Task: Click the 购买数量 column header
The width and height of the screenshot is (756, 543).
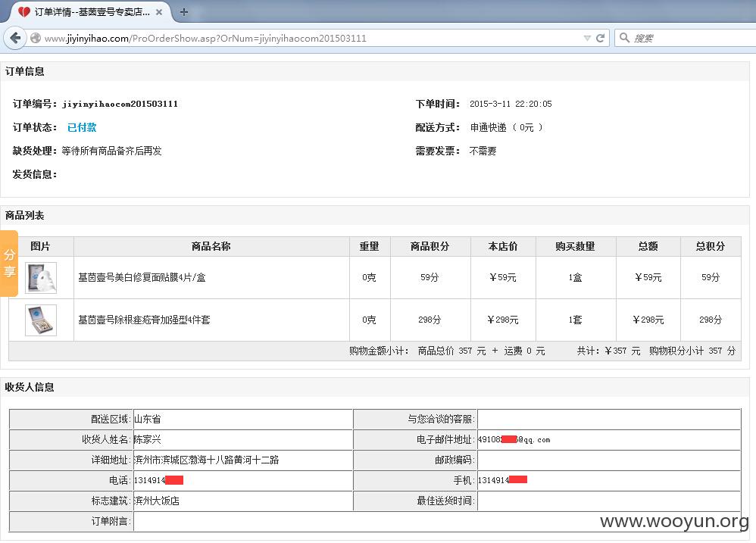Action: point(575,246)
